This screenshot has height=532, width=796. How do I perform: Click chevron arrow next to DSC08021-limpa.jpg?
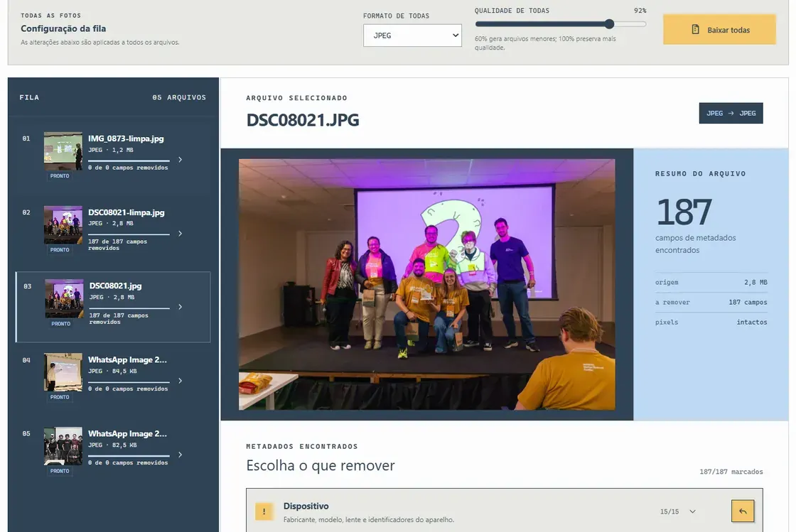pos(181,234)
